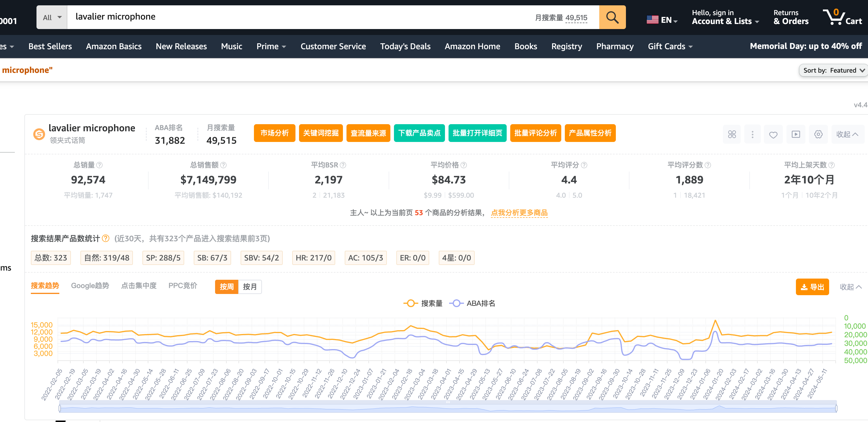Open the Pharmacy nav item

[615, 47]
